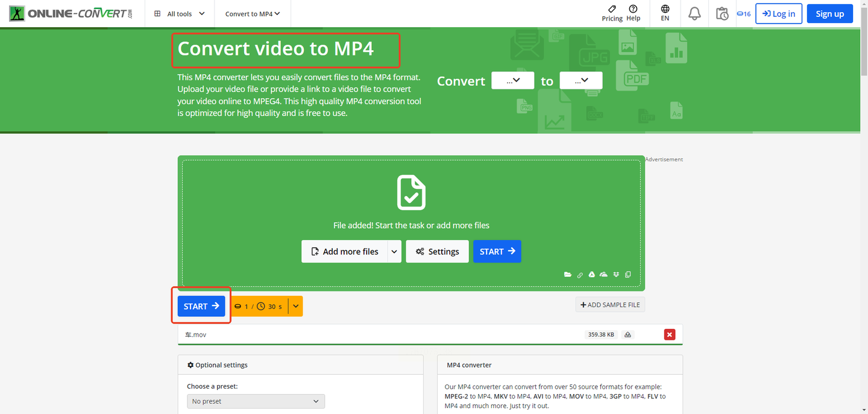Open the source format dropdown after 'Convert'
Image resolution: width=868 pixels, height=414 pixels.
click(512, 81)
